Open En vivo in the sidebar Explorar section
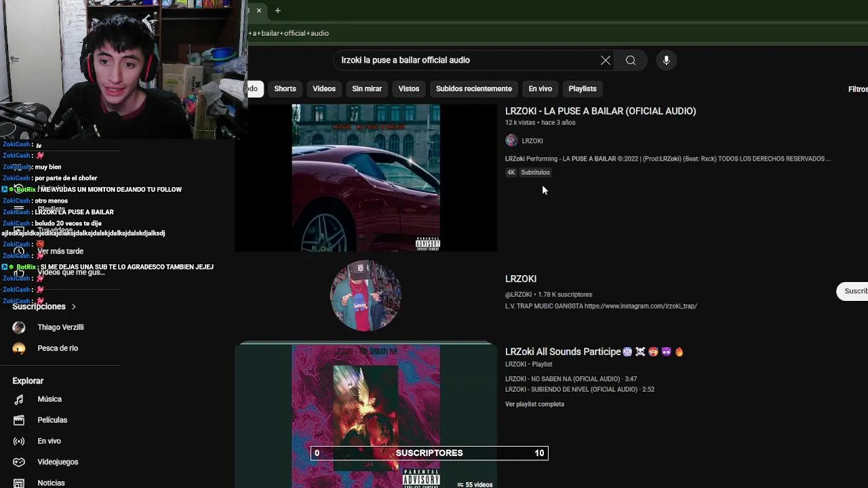 tap(49, 441)
